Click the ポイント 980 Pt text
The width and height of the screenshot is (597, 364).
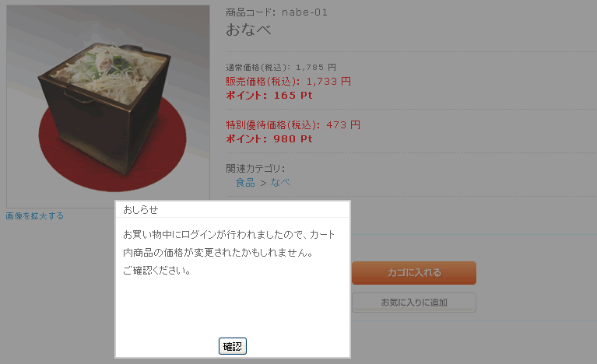[269, 138]
